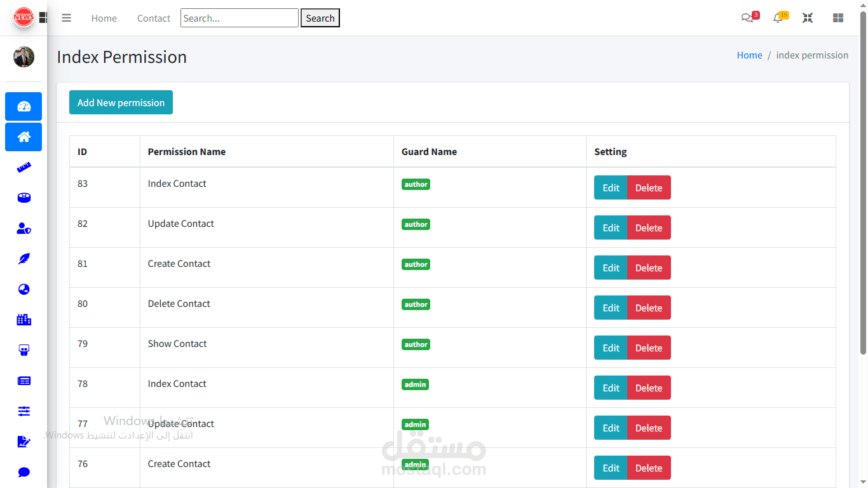Screen dimensions: 868x488
Task: Delete permission 81 Create Contact
Action: coord(649,268)
